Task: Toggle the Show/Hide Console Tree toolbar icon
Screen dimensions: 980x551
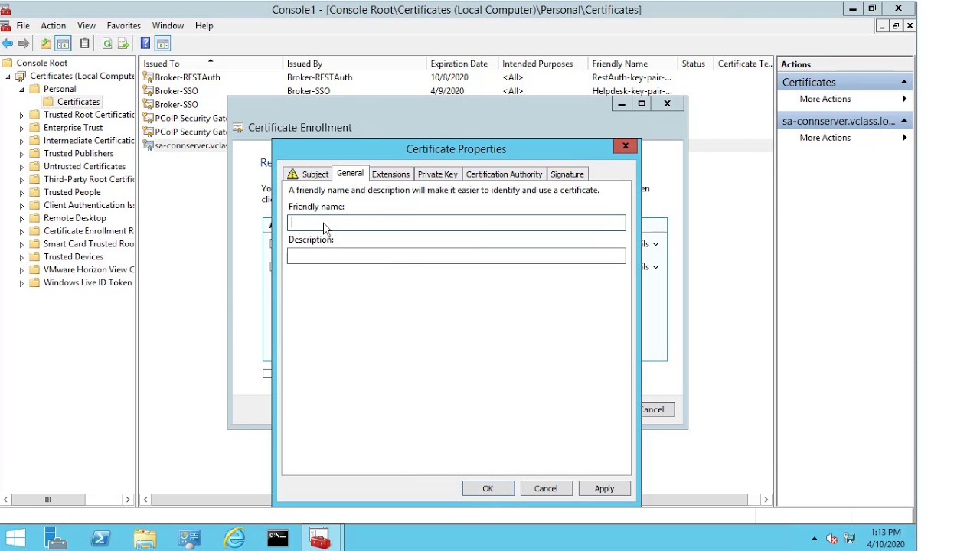Action: tap(64, 44)
